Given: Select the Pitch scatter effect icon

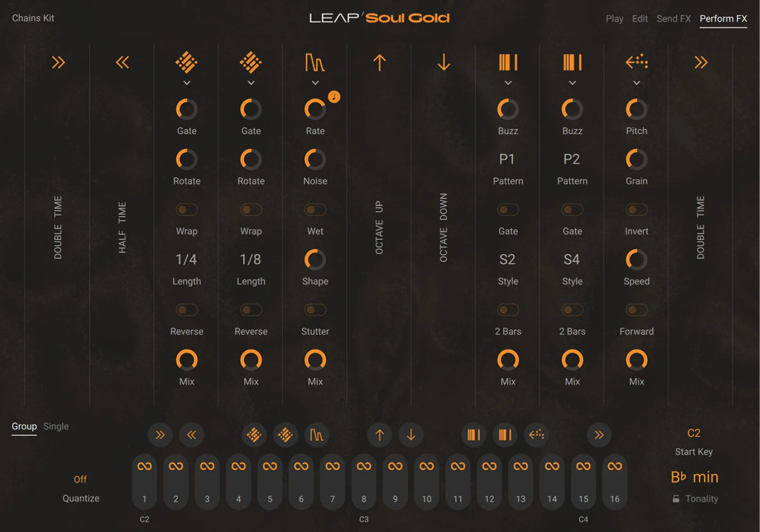Looking at the screenshot, I should 636,62.
